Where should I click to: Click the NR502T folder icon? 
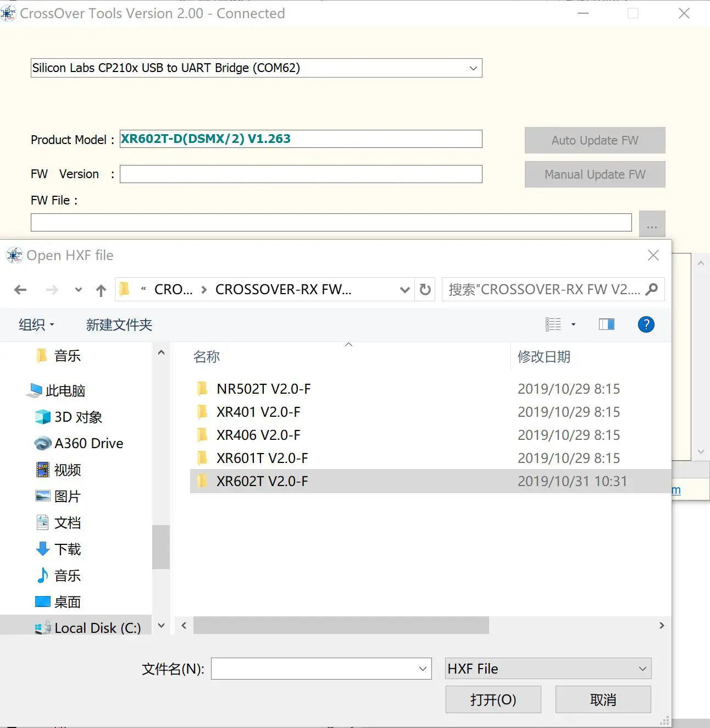(x=202, y=389)
